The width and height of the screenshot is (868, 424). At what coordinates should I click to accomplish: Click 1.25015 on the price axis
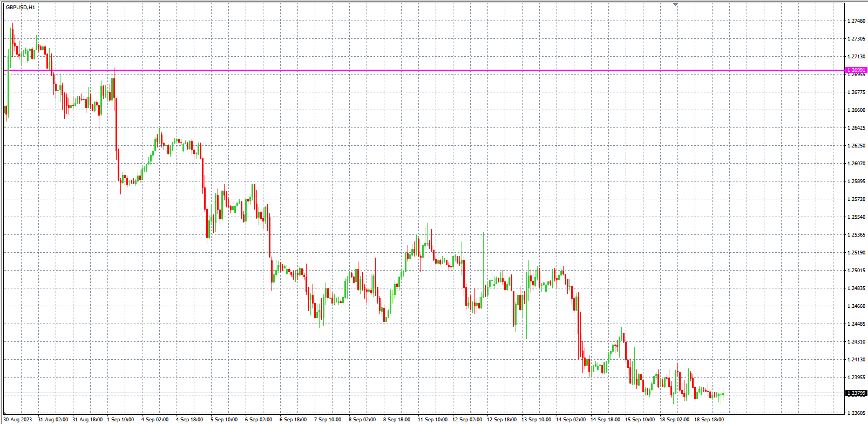pos(856,271)
